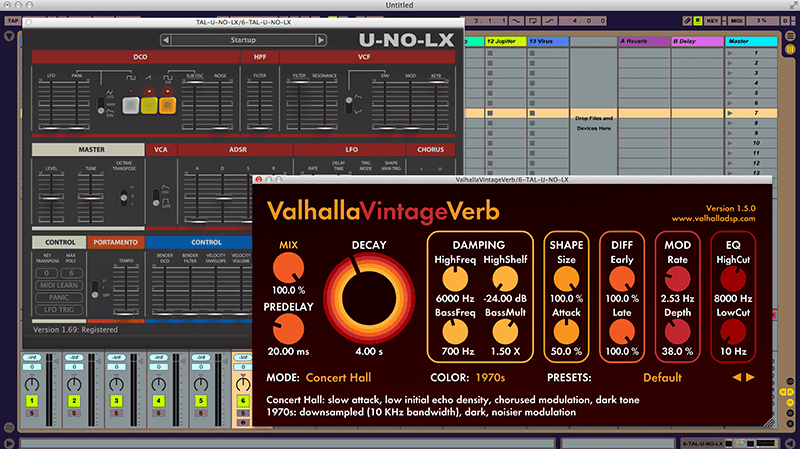This screenshot has width=800, height=449.
Task: Toggle computer MIDI keyboard icon
Action: [697, 21]
